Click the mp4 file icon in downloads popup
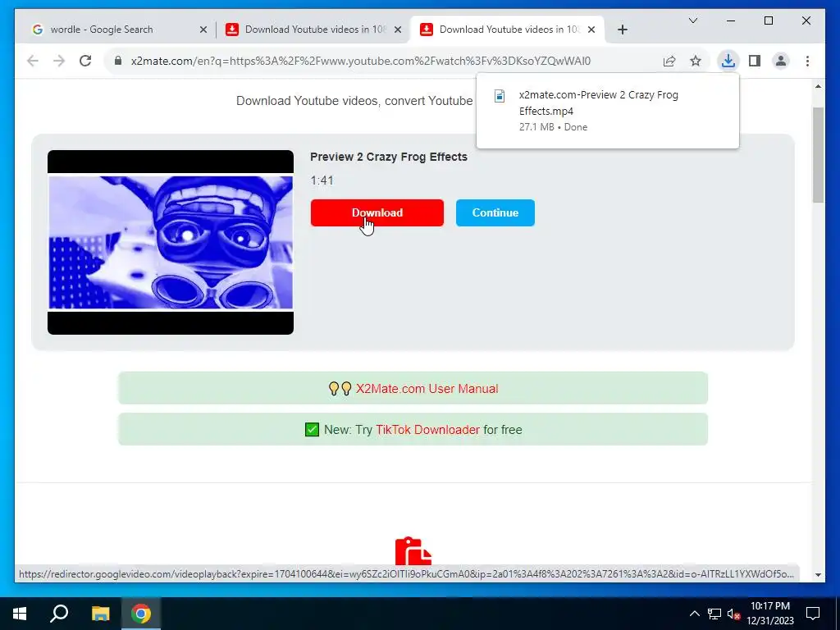 coord(500,96)
